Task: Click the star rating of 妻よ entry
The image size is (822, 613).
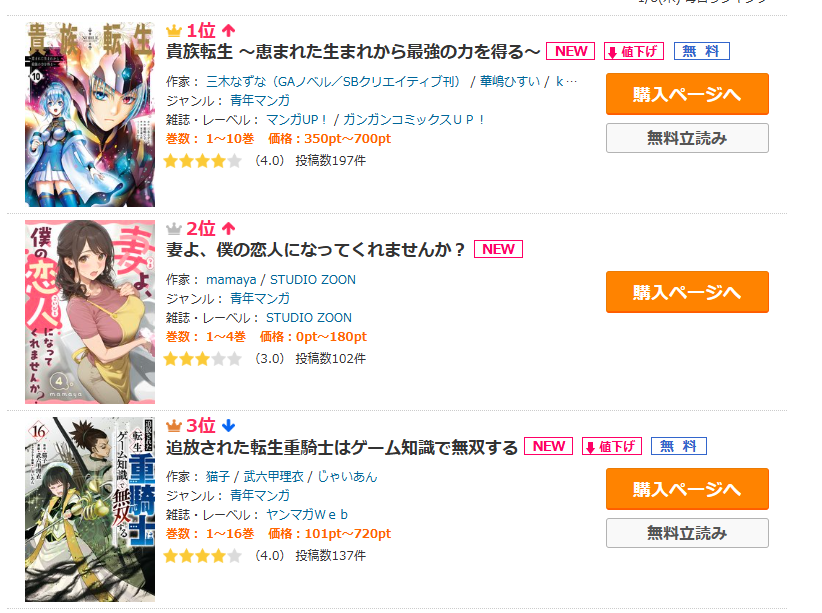Action: 202,359
